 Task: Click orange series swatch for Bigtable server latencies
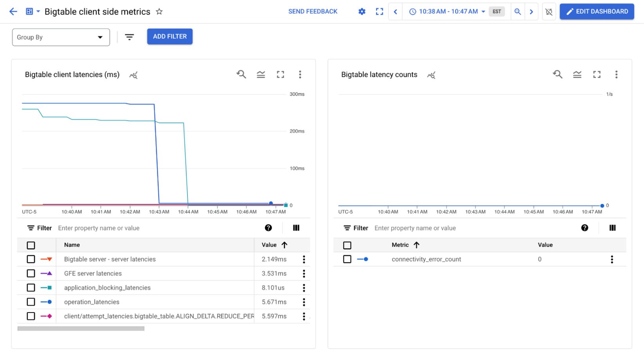(x=46, y=259)
